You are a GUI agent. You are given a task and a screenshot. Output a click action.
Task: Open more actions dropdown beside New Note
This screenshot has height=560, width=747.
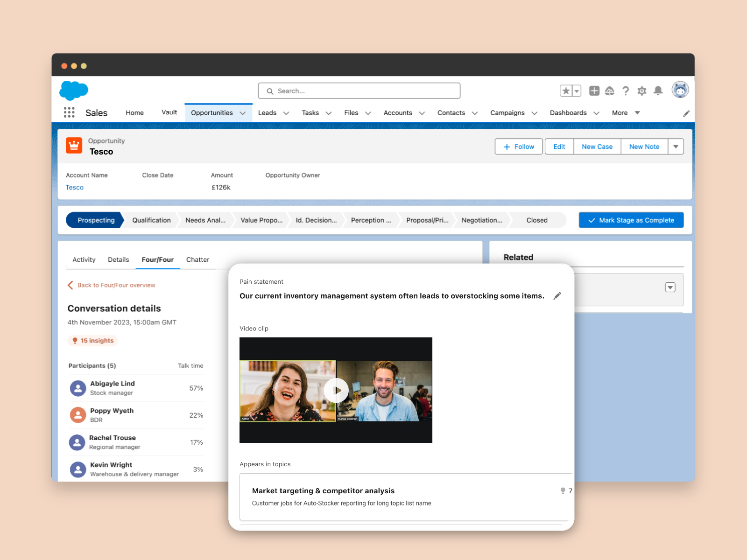click(x=676, y=147)
